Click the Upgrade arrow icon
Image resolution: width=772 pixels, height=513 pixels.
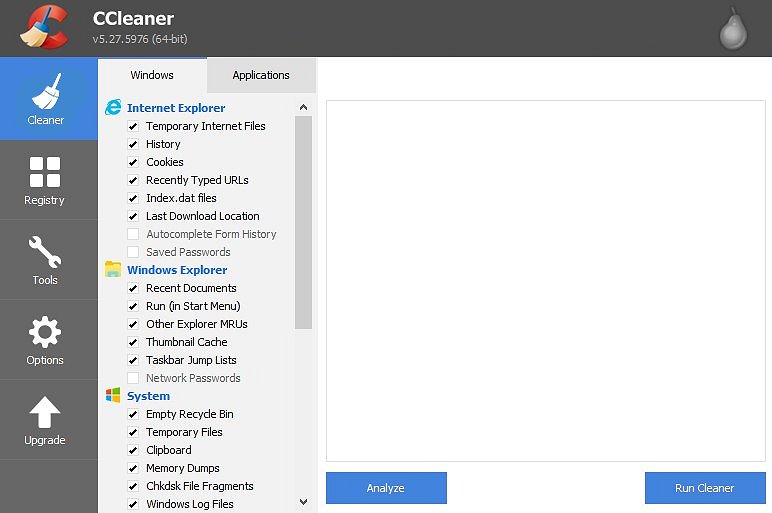45,412
